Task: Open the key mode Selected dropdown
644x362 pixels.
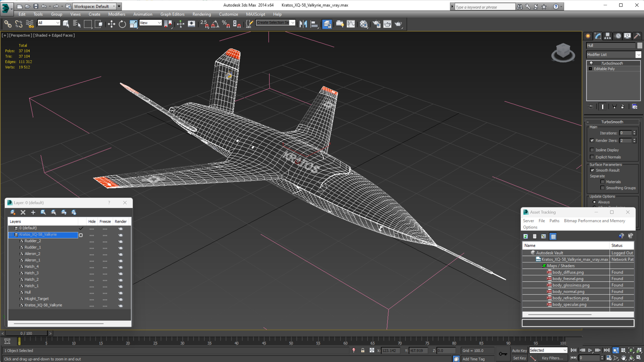Action: pyautogui.click(x=565, y=350)
